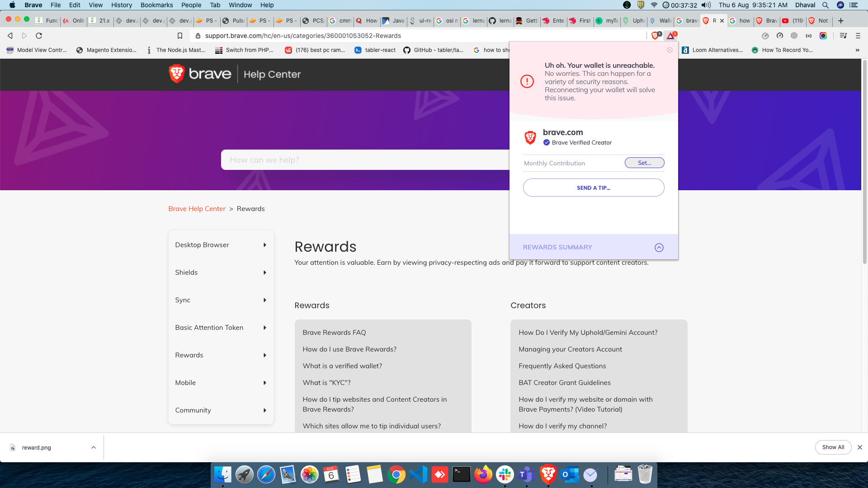
Task: Open the Bookmarks menu
Action: coord(156,5)
